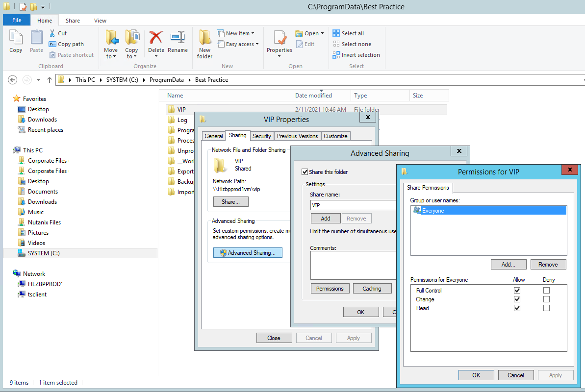The width and height of the screenshot is (585, 392).
Task: Open the File ribbon tab
Action: click(16, 20)
